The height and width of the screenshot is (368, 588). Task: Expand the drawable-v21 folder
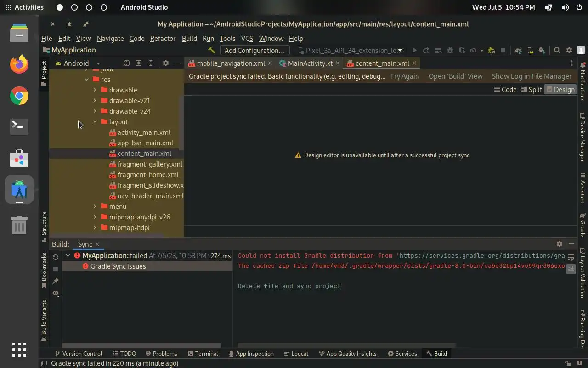pos(95,100)
